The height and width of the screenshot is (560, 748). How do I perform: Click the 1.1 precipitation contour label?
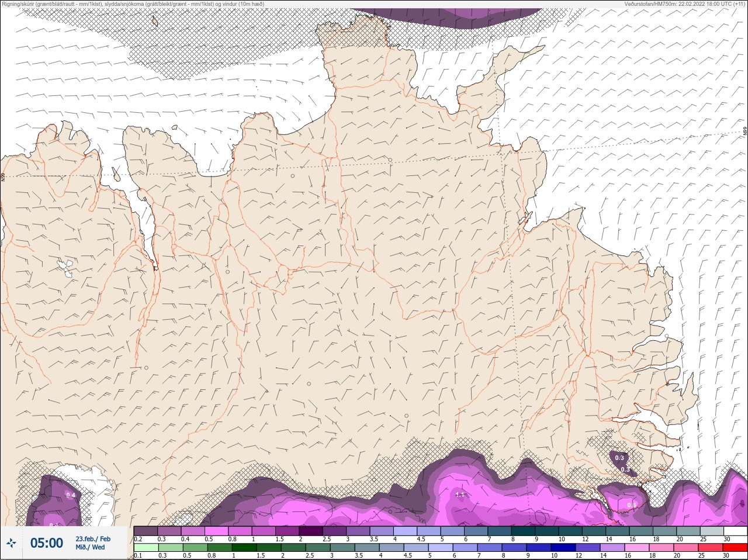460,495
